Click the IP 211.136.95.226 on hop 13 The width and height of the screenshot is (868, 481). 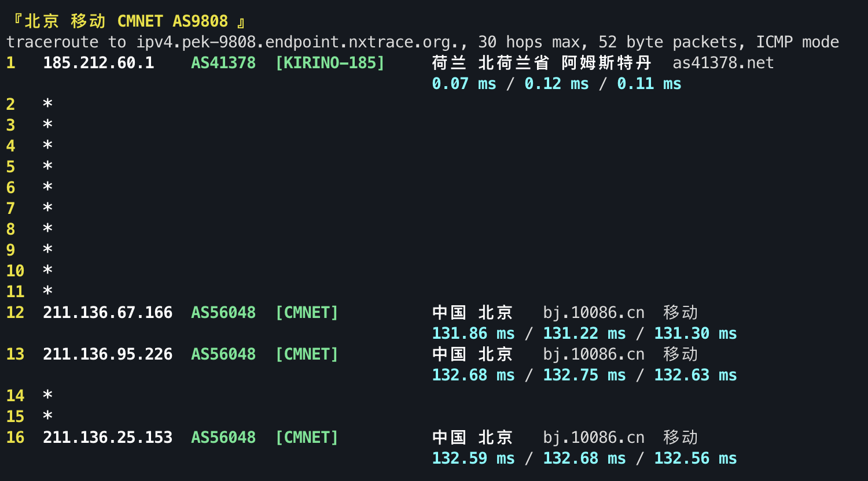(108, 354)
